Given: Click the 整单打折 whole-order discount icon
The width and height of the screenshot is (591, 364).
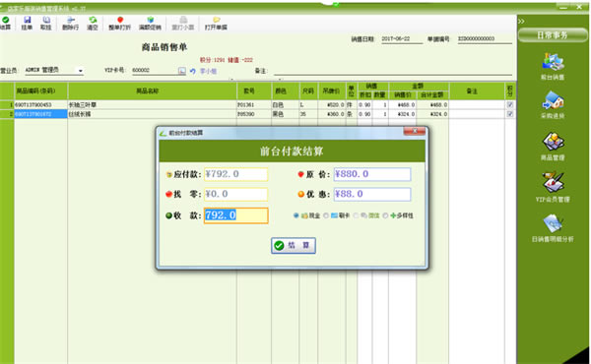Looking at the screenshot, I should [x=120, y=23].
